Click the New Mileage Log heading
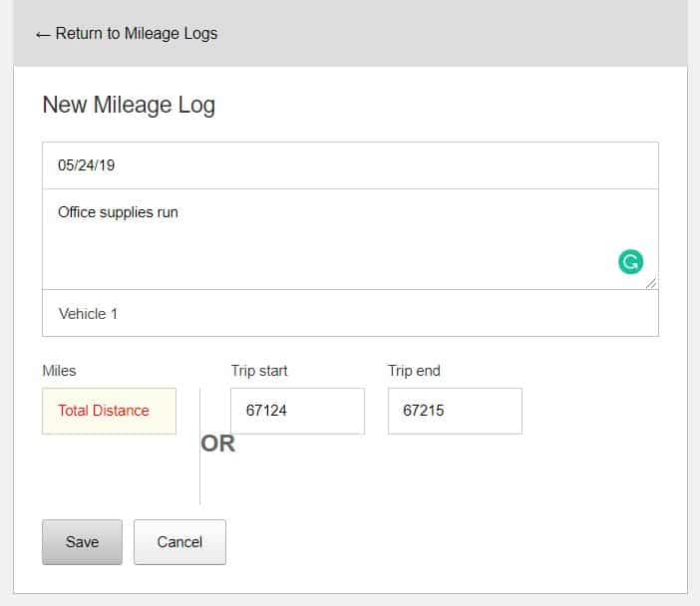This screenshot has height=606, width=700. [x=129, y=106]
